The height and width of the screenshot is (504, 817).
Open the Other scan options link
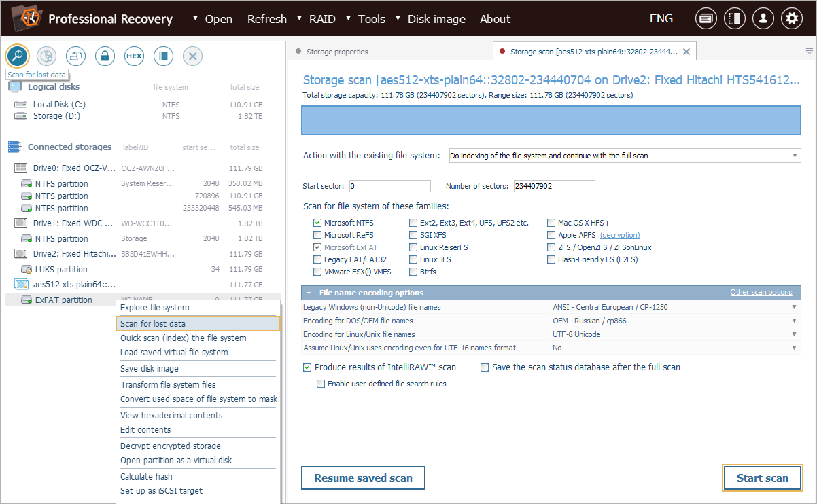(x=761, y=293)
